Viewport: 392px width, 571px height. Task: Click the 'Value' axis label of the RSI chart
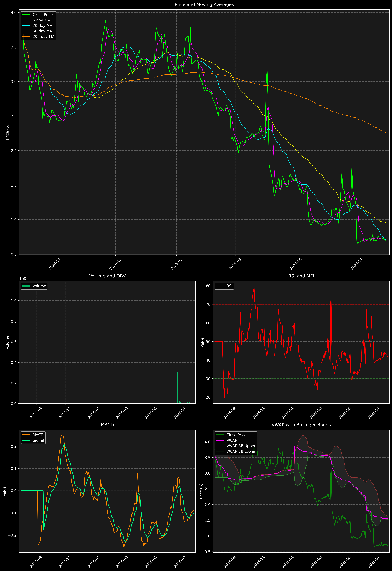pos(202,342)
